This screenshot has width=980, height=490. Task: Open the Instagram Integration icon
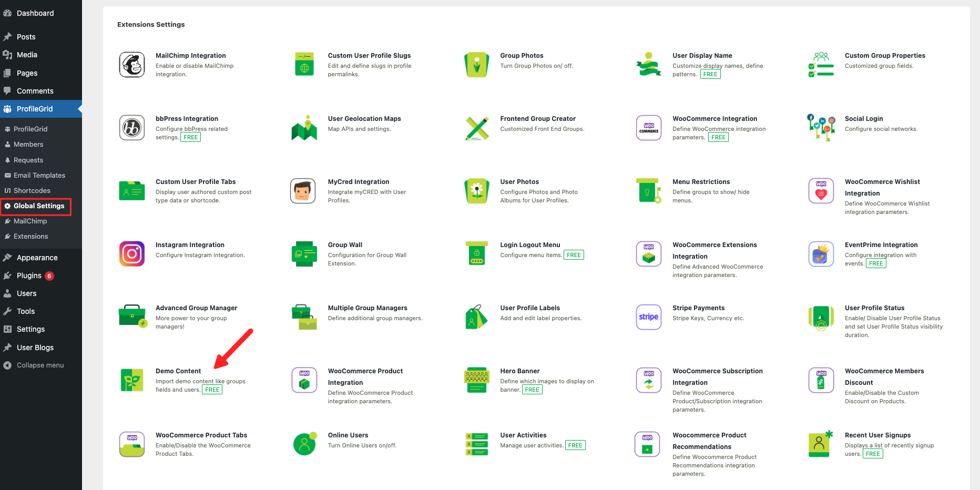132,254
